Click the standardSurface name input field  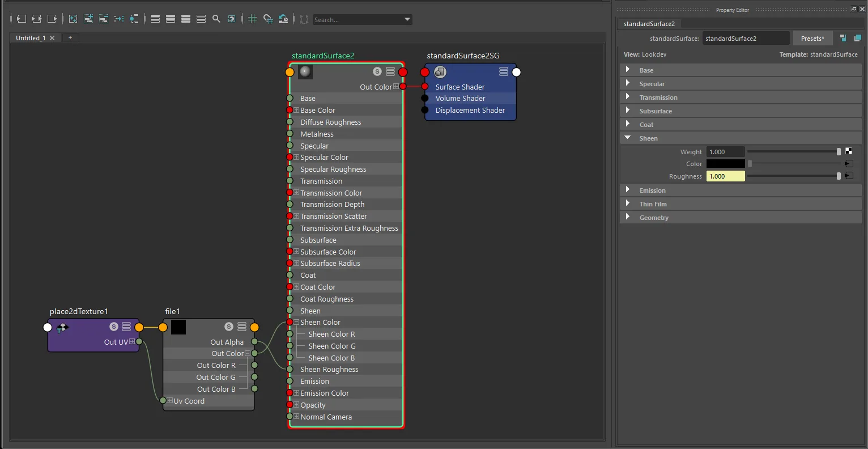[x=746, y=38]
